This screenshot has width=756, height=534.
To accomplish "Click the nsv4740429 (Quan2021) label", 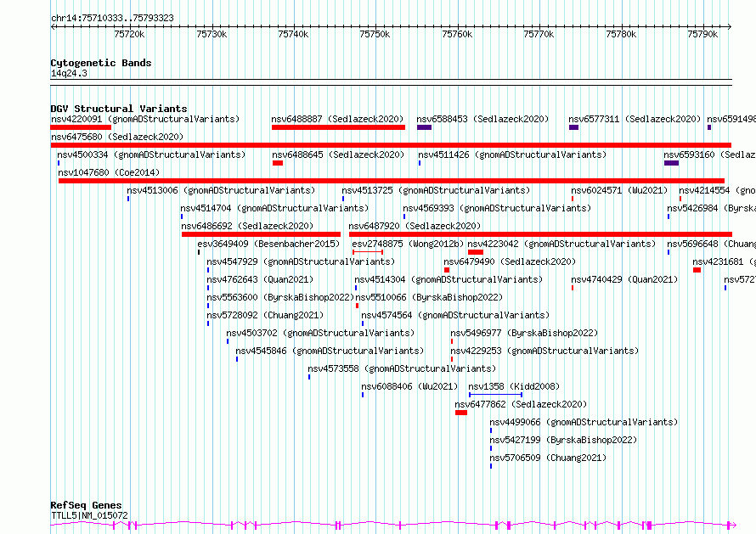I will point(624,279).
